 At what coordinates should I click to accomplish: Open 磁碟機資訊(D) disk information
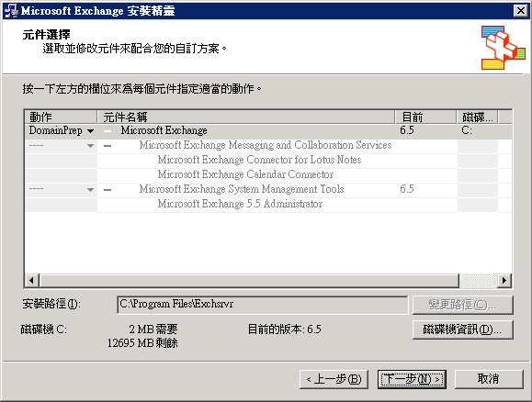coord(463,329)
